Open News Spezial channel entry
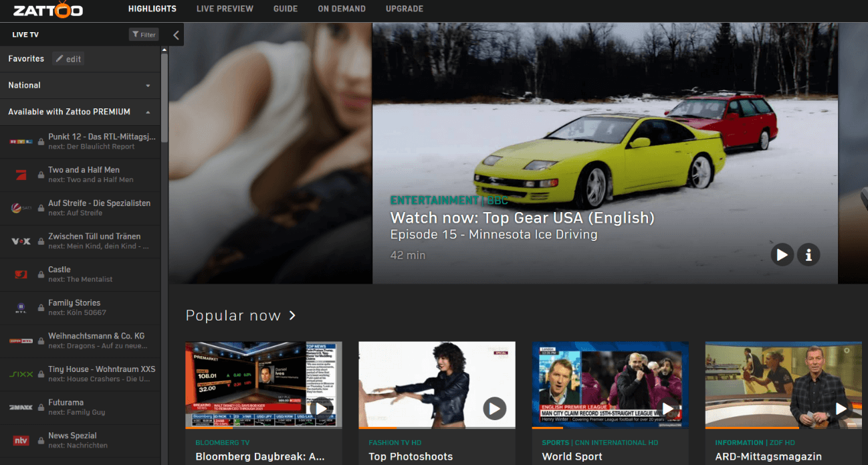This screenshot has width=868, height=465. tap(80, 440)
